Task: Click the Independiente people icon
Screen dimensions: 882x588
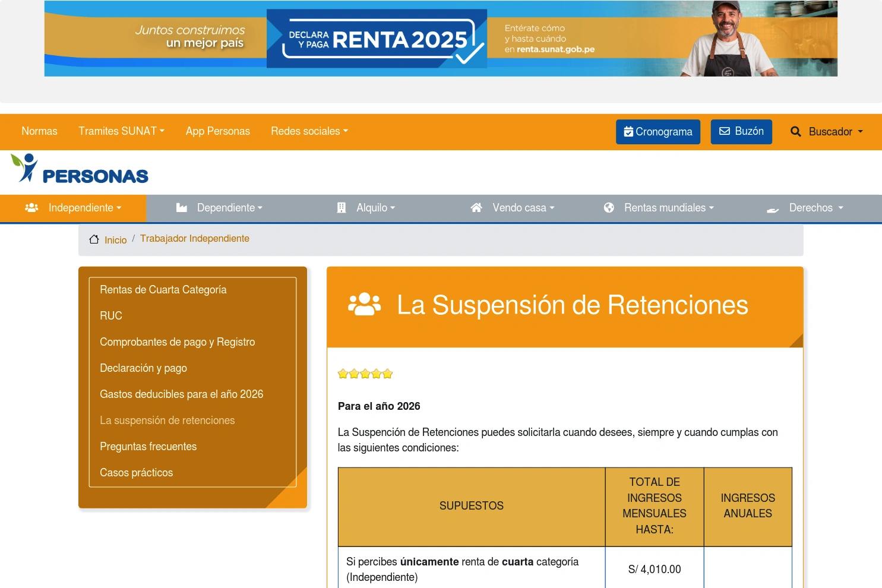Action: 31,208
